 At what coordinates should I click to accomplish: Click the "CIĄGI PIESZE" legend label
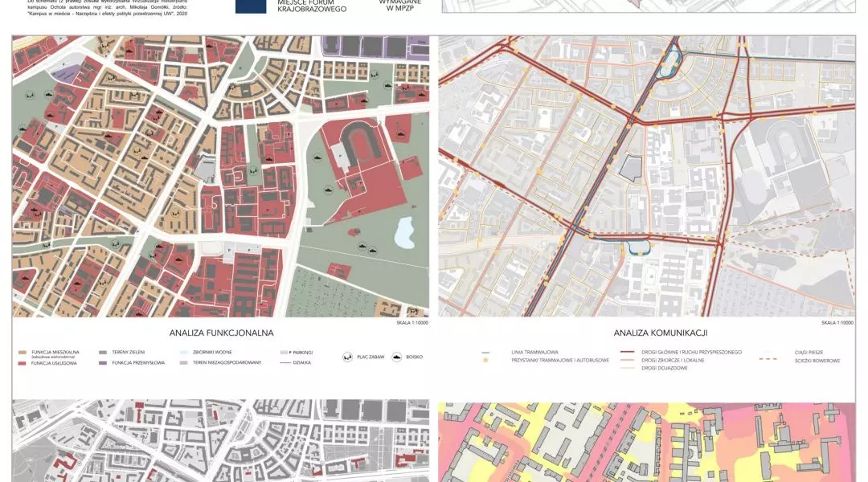[809, 353]
